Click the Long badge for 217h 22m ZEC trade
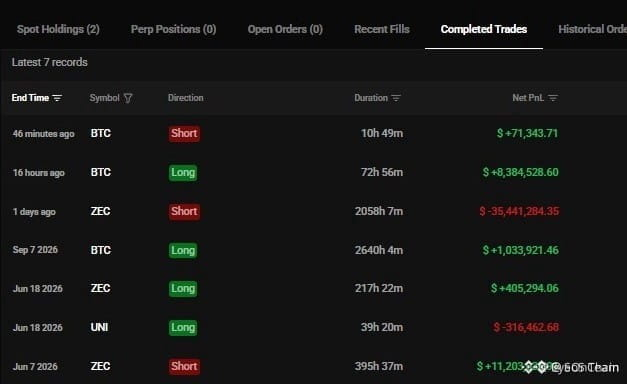Viewport: 627px width, 384px height. coord(183,288)
